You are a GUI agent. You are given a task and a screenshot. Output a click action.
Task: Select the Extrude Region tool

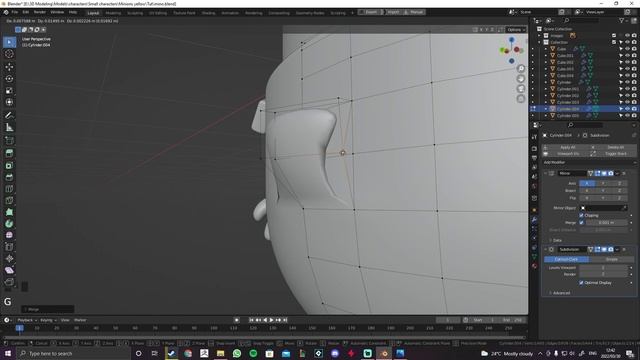(9, 153)
